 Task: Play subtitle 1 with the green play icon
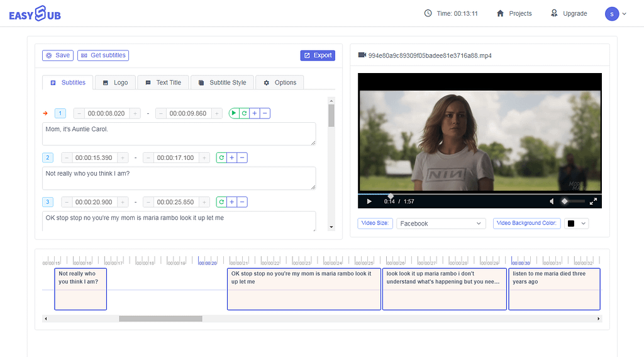[x=234, y=113]
